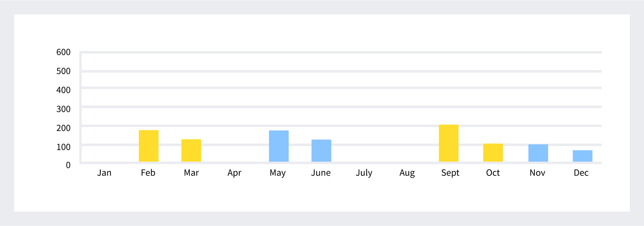Click the 300 y-axis value
Image resolution: width=644 pixels, height=226 pixels.
(63, 108)
